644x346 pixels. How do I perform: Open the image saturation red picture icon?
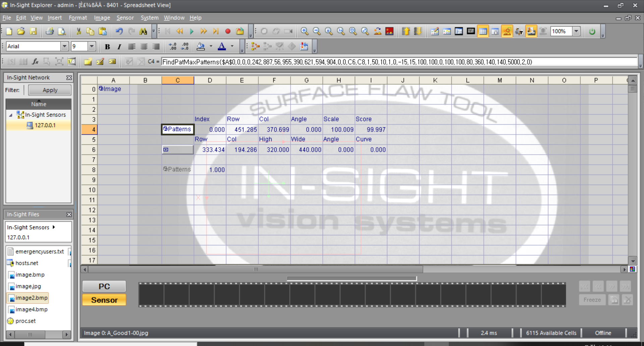point(389,32)
